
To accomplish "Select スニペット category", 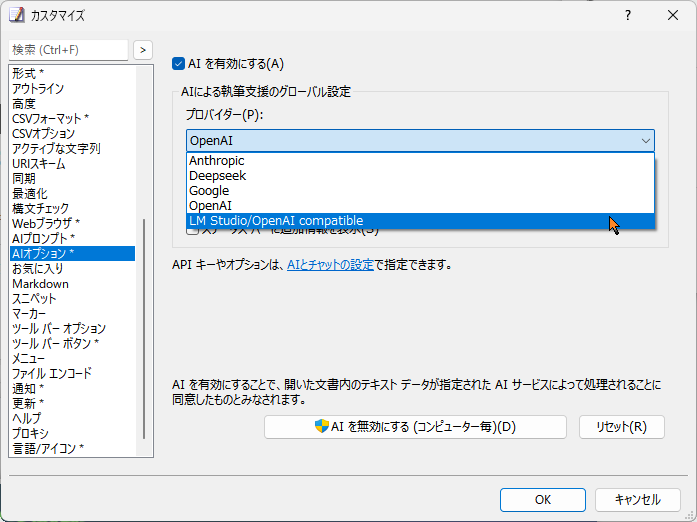I will click(72, 299).
